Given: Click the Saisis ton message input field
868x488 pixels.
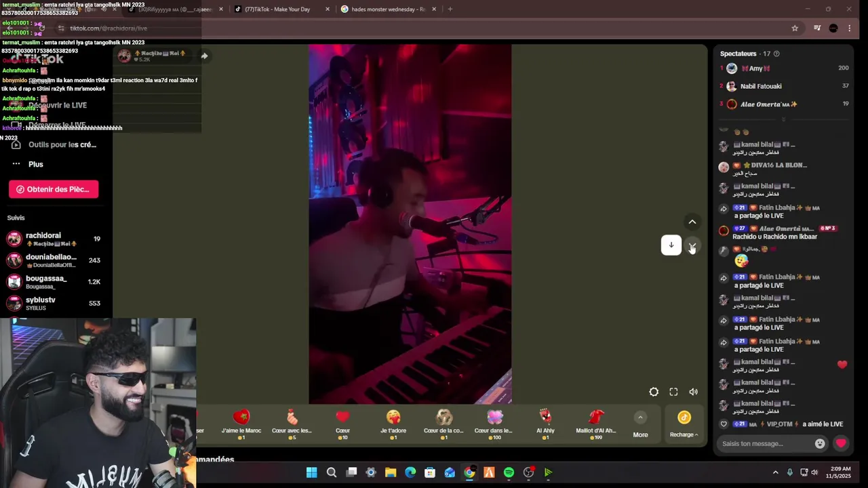Looking at the screenshot, I should (x=766, y=443).
